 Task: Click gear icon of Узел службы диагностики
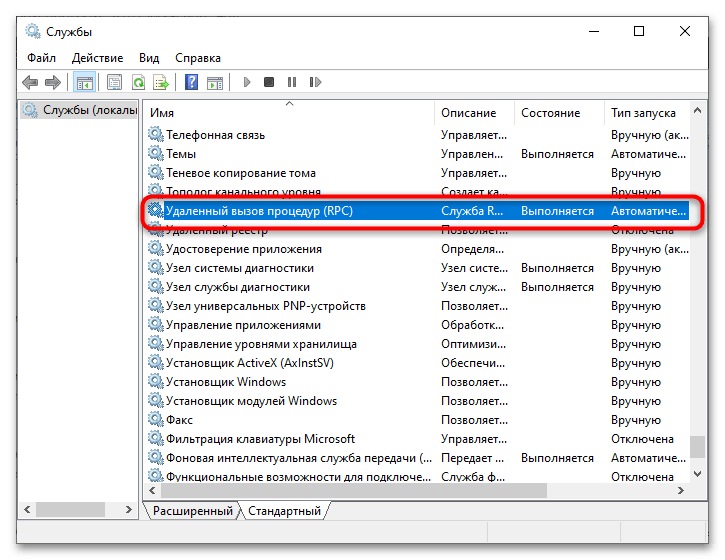coord(156,286)
